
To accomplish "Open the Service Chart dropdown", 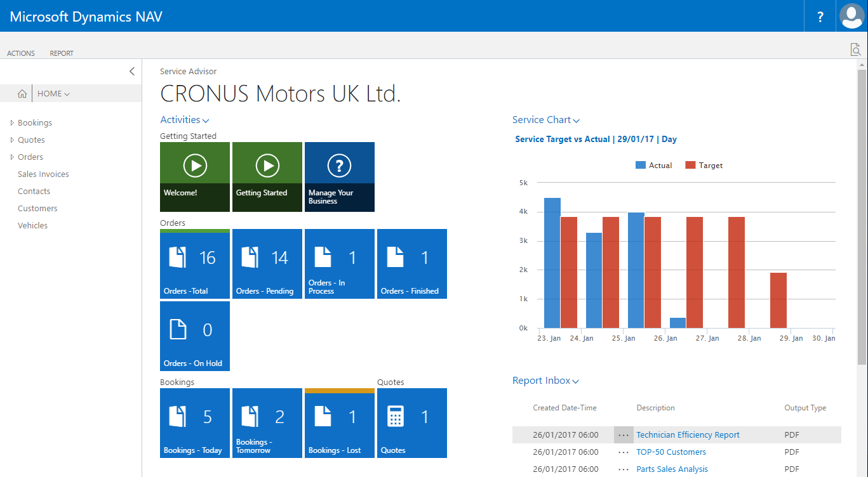I will click(545, 120).
